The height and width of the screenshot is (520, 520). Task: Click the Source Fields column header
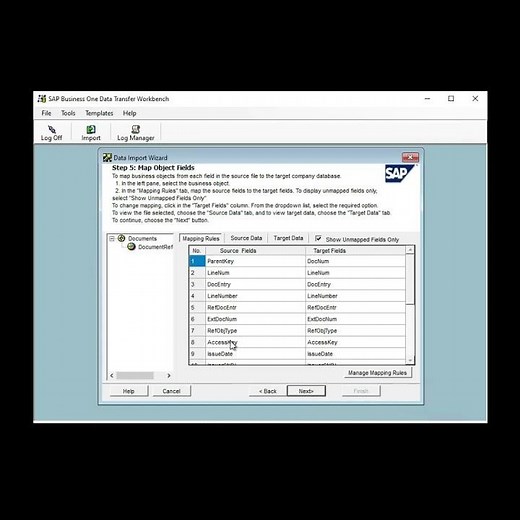point(255,251)
